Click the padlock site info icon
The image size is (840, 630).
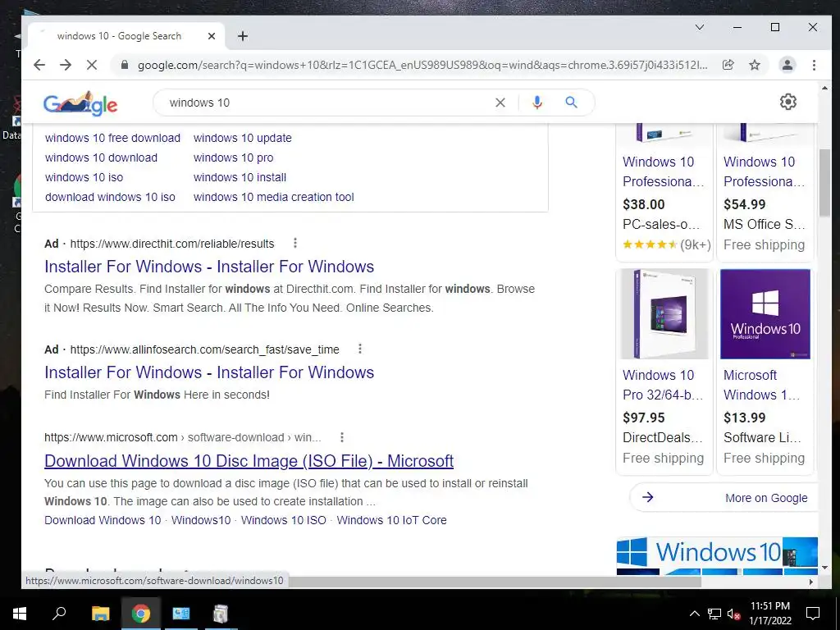(125, 65)
